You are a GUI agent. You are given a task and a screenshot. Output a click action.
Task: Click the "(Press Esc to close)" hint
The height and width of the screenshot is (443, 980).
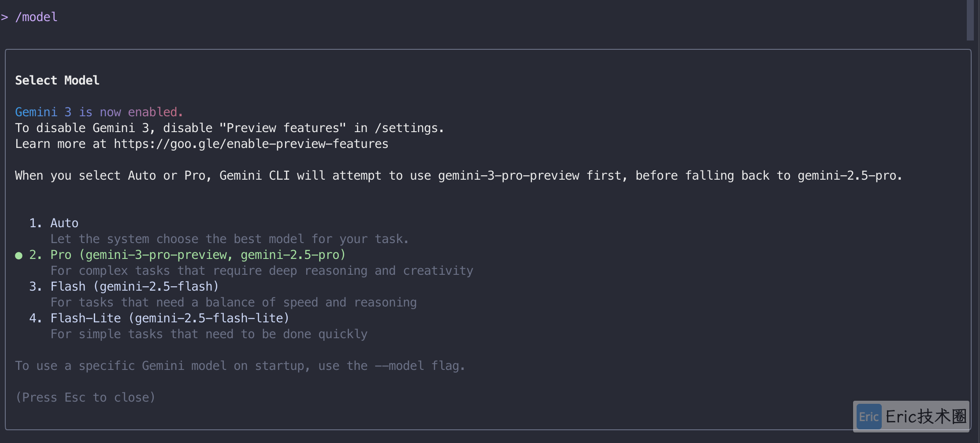tap(85, 398)
